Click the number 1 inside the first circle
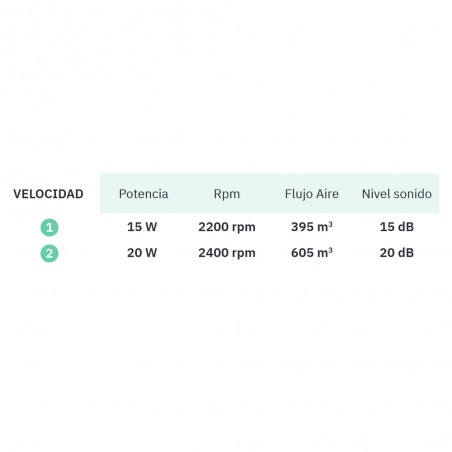Screen dimensions: 452x452 tap(49, 228)
